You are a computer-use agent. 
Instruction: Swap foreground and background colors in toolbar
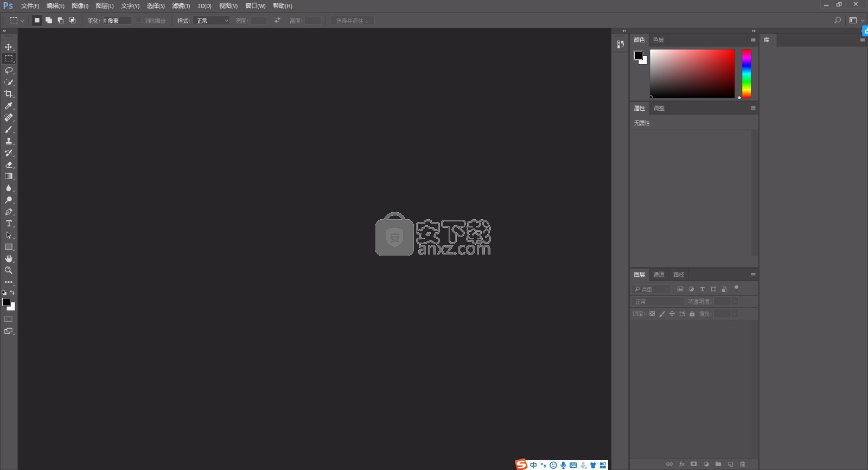point(12,293)
